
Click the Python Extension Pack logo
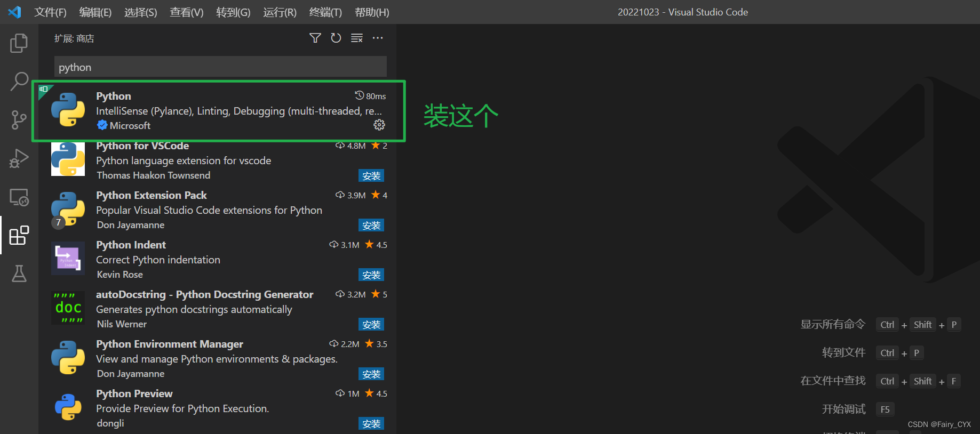pyautogui.click(x=68, y=209)
